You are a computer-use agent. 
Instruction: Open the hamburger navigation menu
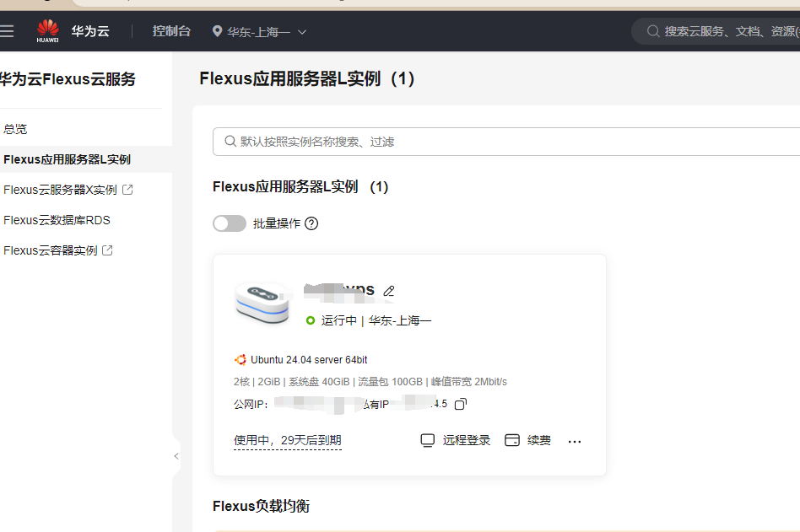8,31
